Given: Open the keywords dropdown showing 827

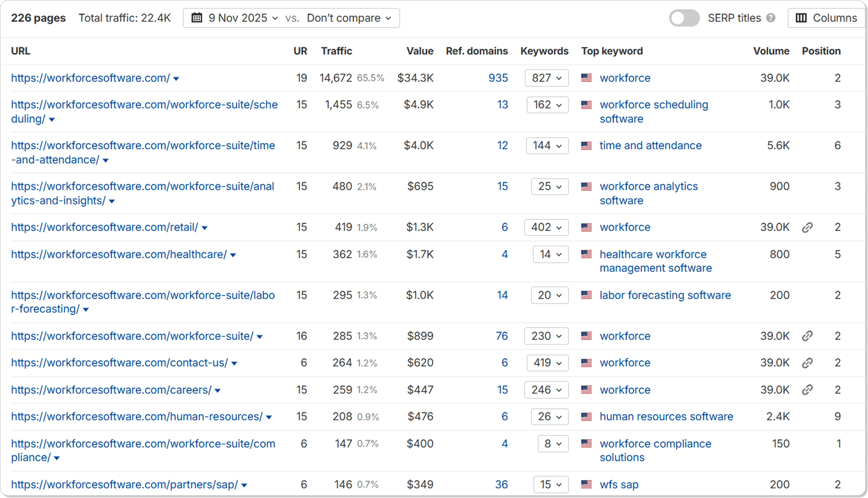Looking at the screenshot, I should point(546,78).
